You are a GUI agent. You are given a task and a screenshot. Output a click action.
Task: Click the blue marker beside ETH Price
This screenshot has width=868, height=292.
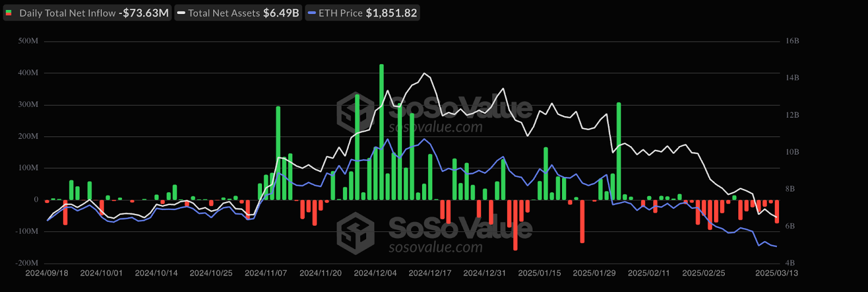click(x=311, y=13)
